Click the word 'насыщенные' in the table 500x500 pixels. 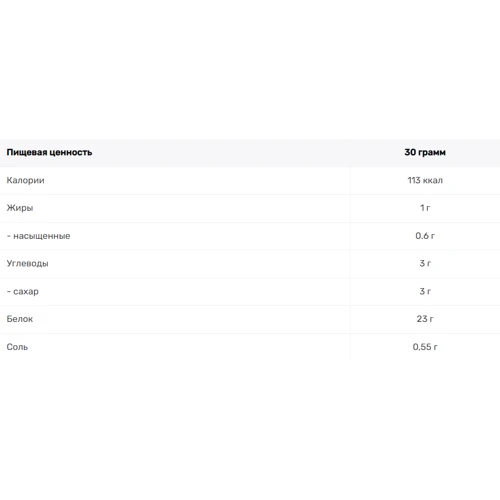42,236
